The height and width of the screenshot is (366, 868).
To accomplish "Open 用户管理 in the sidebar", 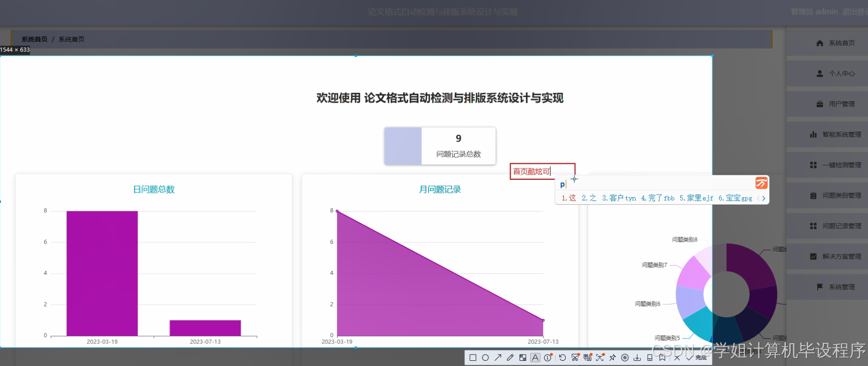I will coord(827,104).
